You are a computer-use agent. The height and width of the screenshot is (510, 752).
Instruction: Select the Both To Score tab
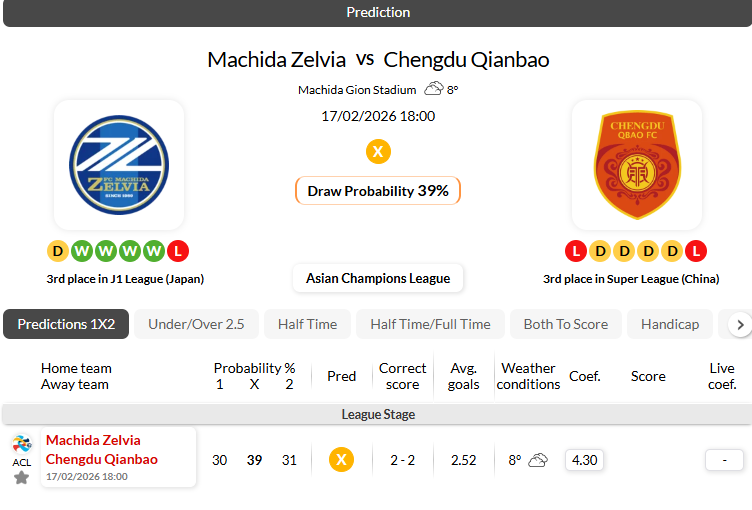[x=566, y=324]
